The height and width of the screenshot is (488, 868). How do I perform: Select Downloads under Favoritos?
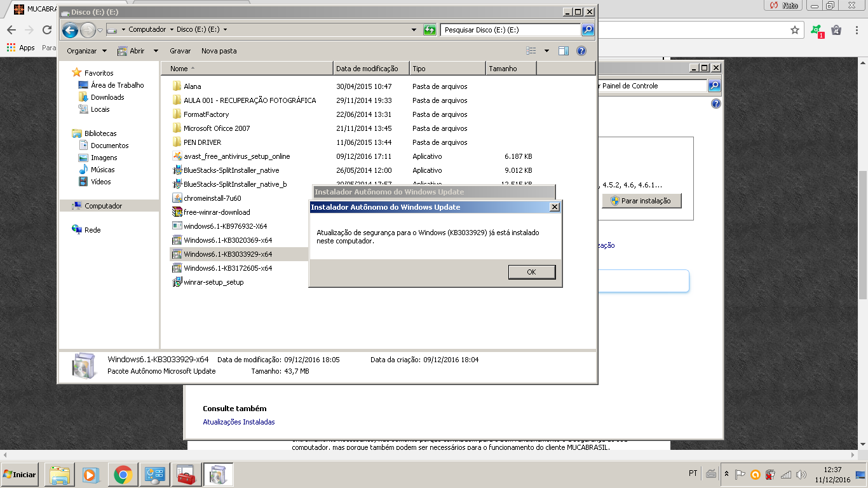coord(107,97)
